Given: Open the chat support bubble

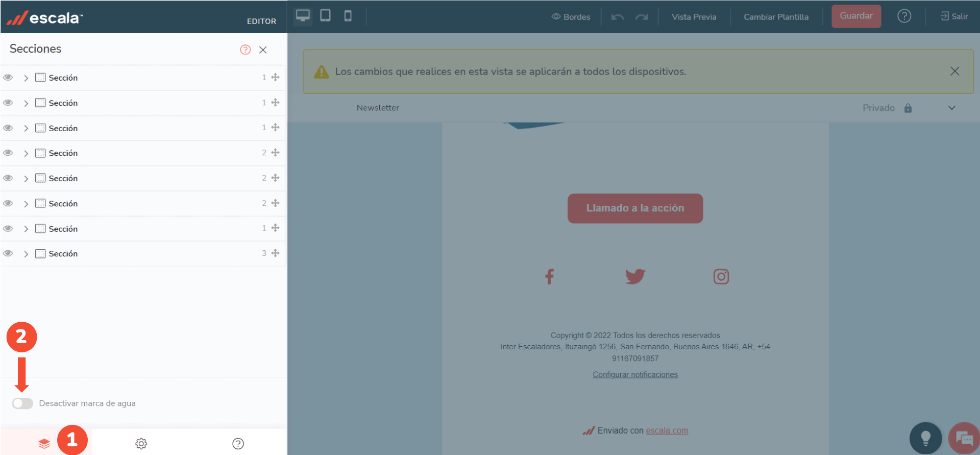Looking at the screenshot, I should tap(964, 438).
